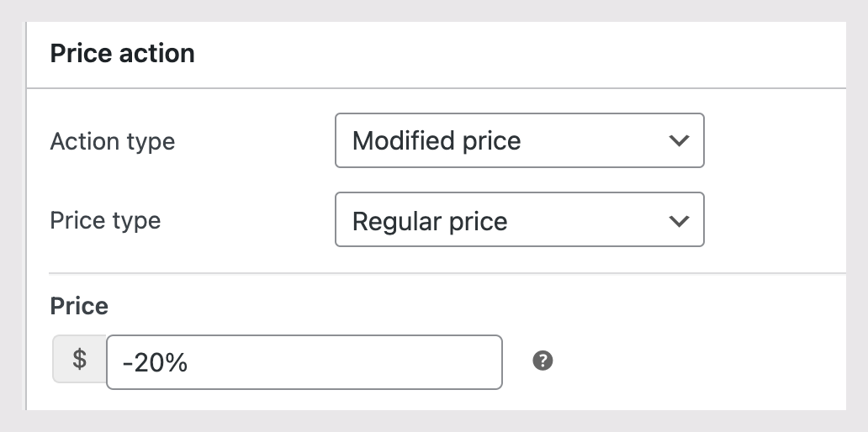Click the help question mark icon
This screenshot has width=868, height=432.
coord(543,361)
